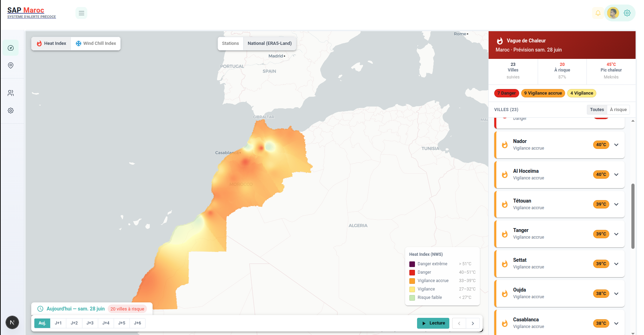
Task: Open the map pin sidebar icon
Action: pyautogui.click(x=11, y=66)
